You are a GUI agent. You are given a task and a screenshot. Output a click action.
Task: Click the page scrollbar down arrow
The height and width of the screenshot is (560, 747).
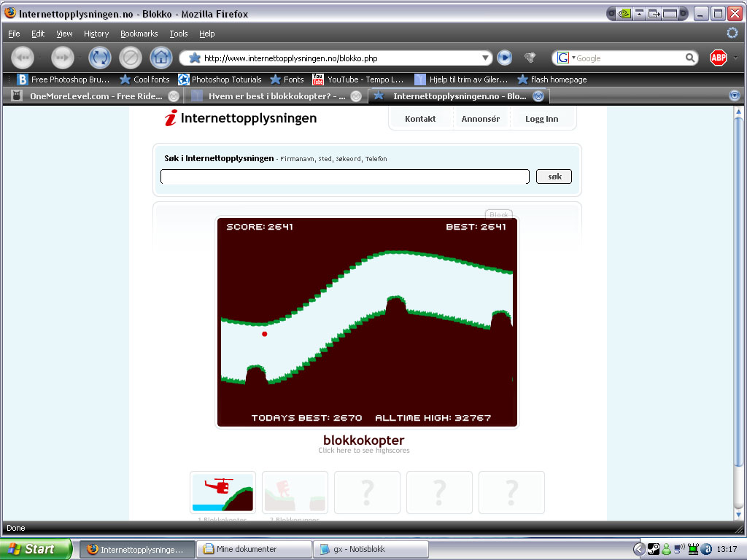(x=738, y=514)
